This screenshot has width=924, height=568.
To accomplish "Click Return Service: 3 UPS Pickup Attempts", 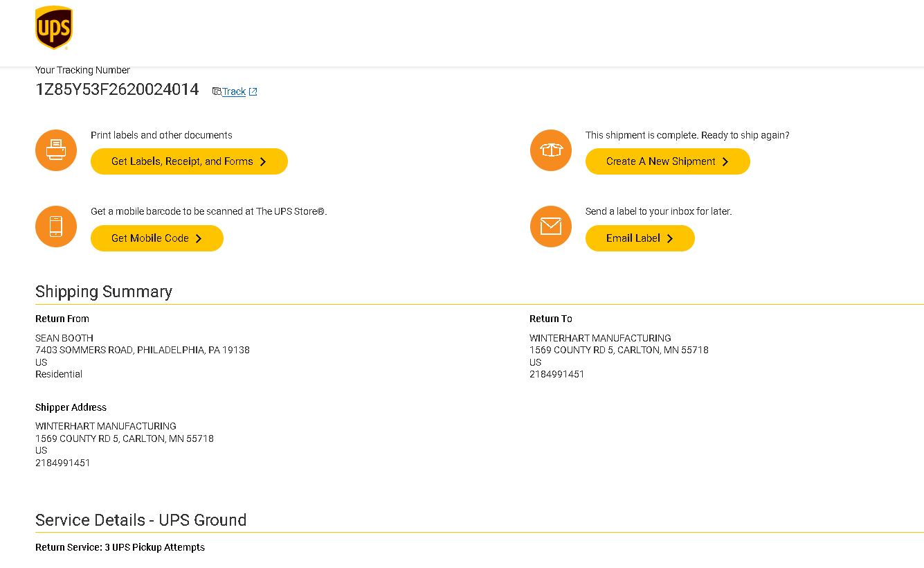I will pos(120,547).
